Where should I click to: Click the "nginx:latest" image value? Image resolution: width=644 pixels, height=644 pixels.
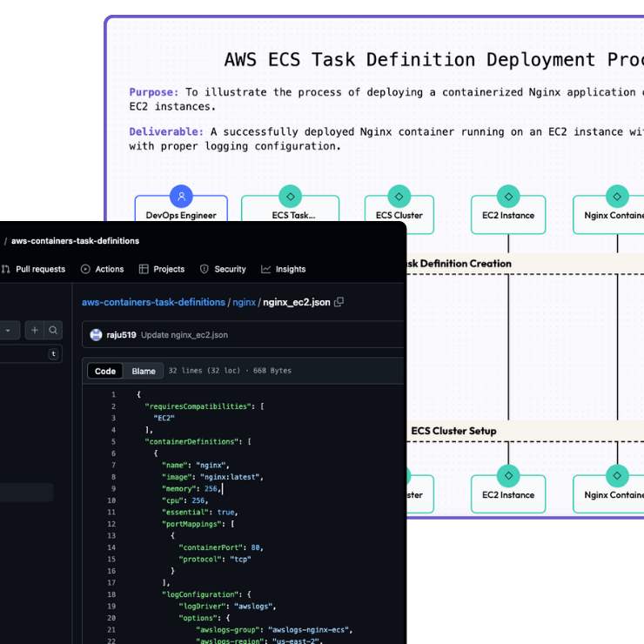(230, 477)
